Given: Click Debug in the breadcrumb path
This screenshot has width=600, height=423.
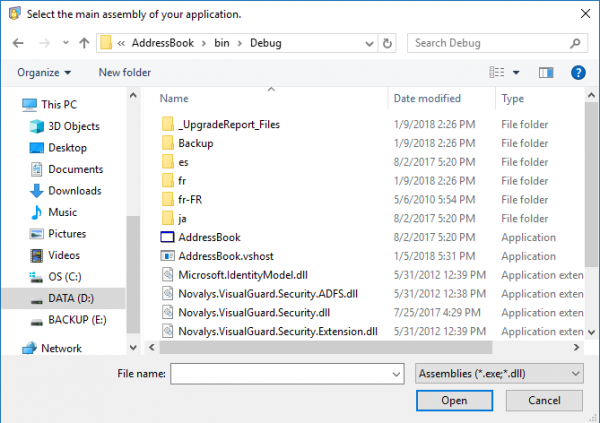Looking at the screenshot, I should [x=266, y=43].
